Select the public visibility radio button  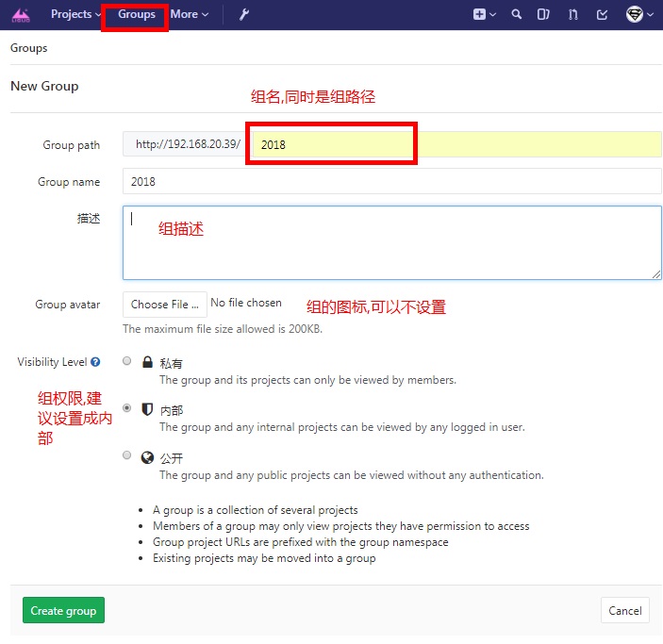click(127, 455)
